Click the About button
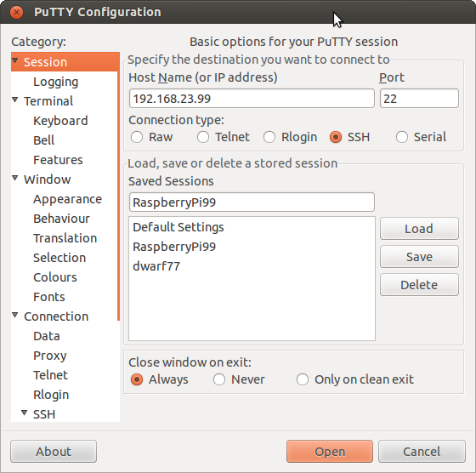This screenshot has width=476, height=473. (54, 452)
